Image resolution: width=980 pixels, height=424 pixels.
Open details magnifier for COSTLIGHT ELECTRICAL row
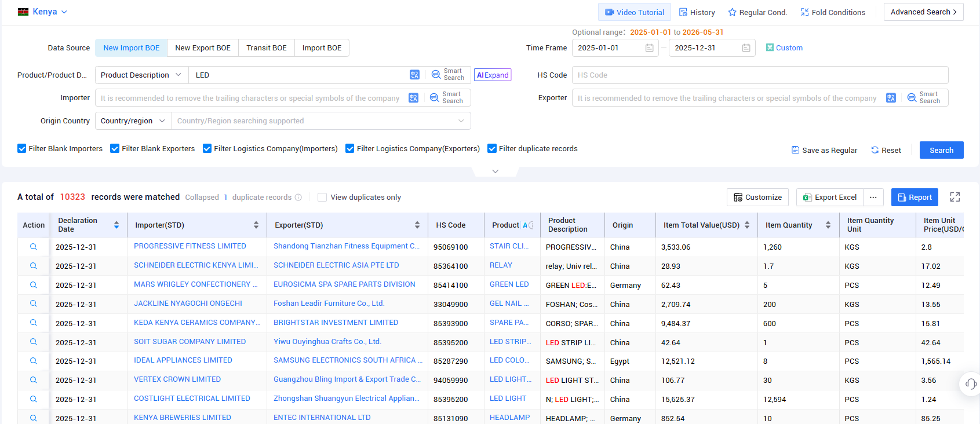point(34,399)
